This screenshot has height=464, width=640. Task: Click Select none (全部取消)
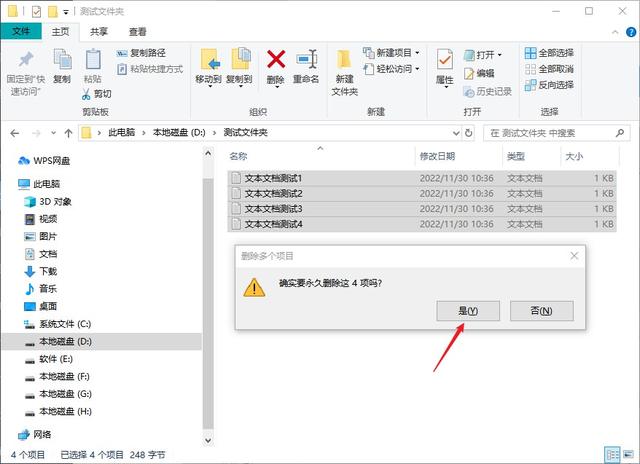pos(549,69)
